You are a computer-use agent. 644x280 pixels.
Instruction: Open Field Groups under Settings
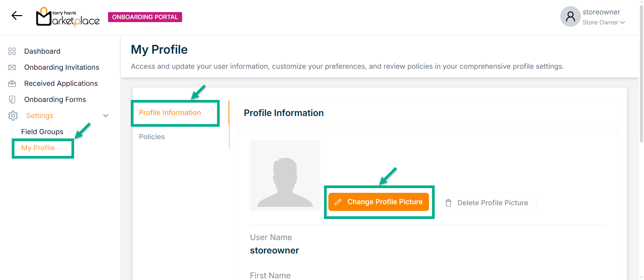click(x=42, y=132)
